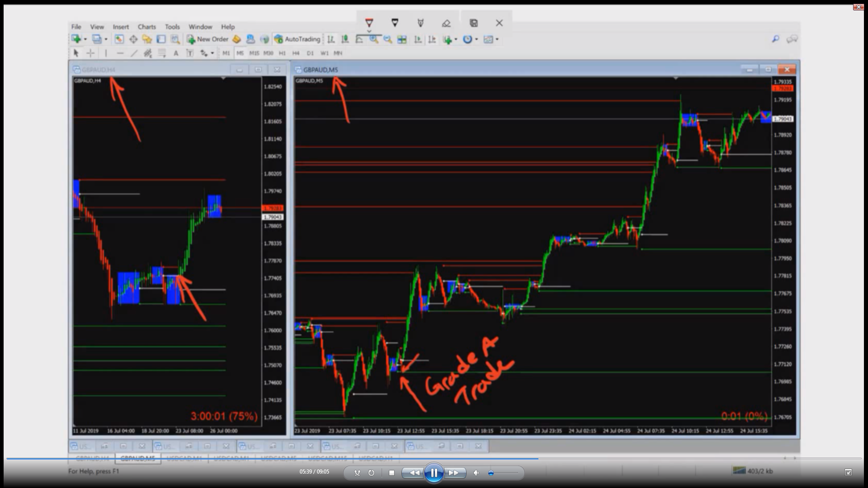Open the new chart dropdown arrow

(x=85, y=39)
